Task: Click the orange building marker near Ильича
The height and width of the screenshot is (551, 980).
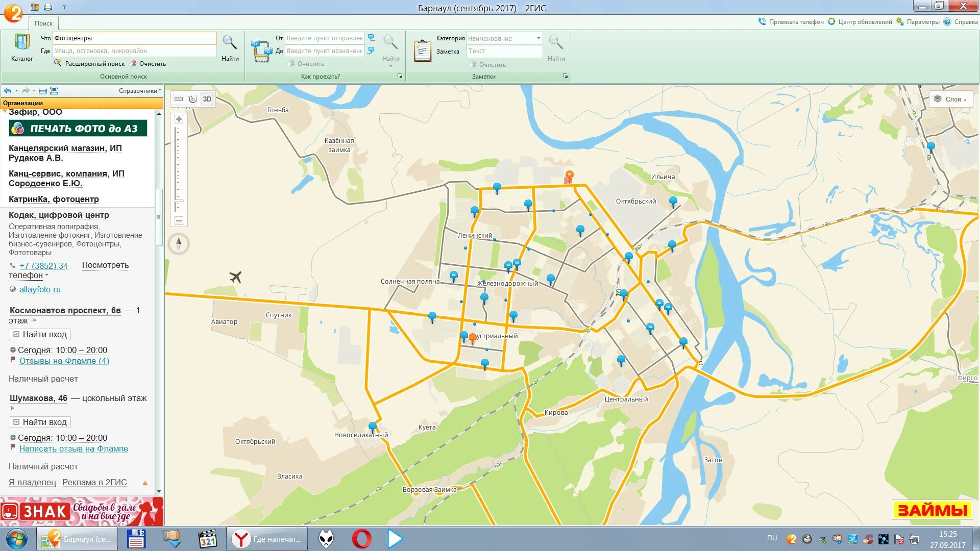Action: pos(569,177)
